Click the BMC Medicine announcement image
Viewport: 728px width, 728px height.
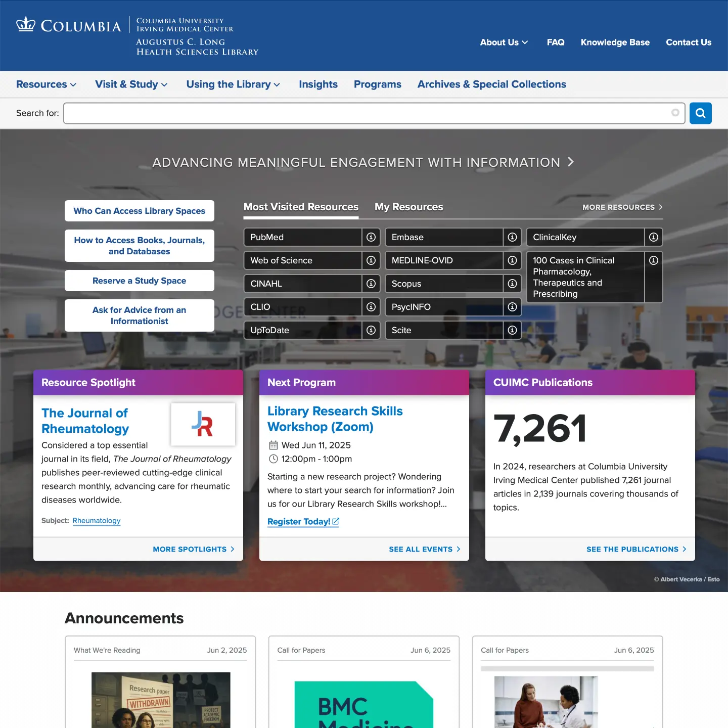tap(364, 704)
